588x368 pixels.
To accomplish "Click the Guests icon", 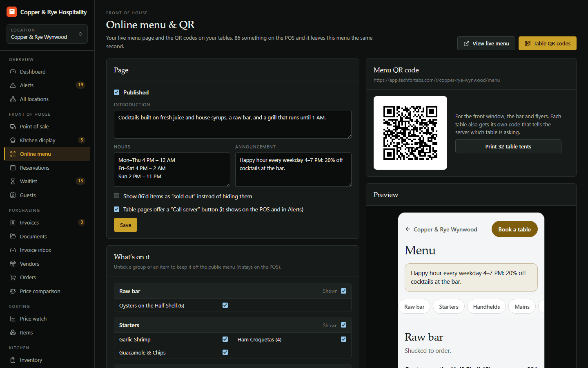I will 13,195.
